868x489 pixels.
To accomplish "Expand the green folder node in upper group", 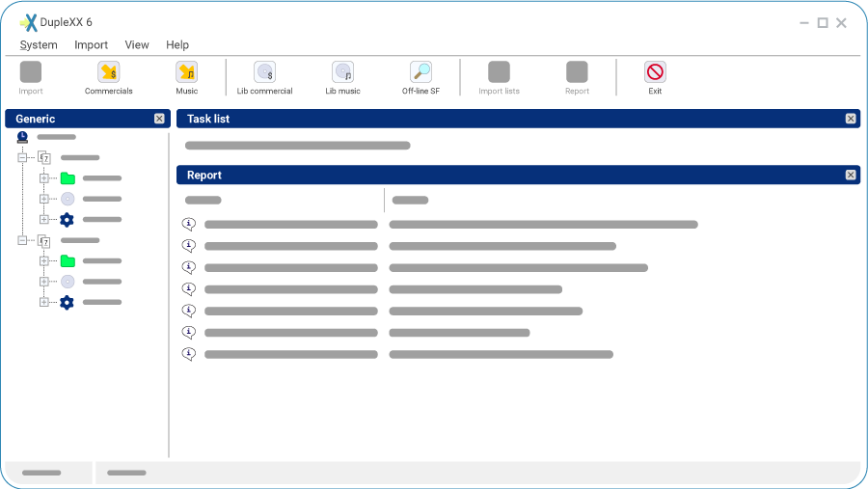I will [43, 178].
